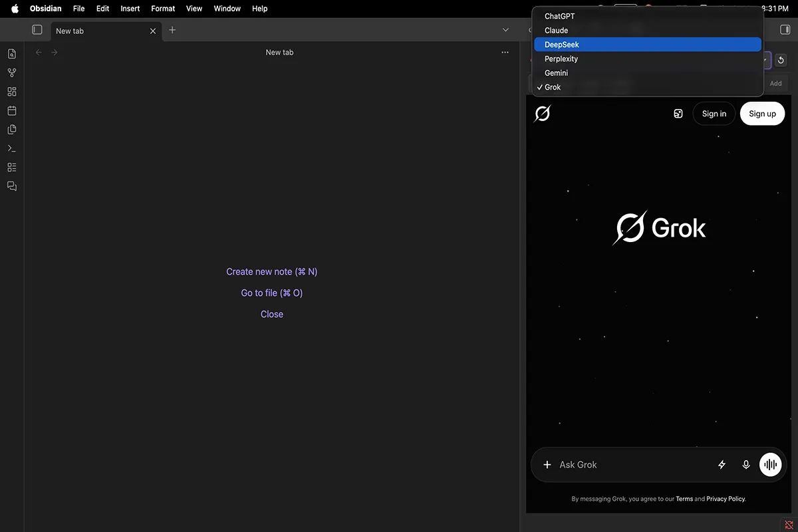Click Go to file link

[x=272, y=293]
